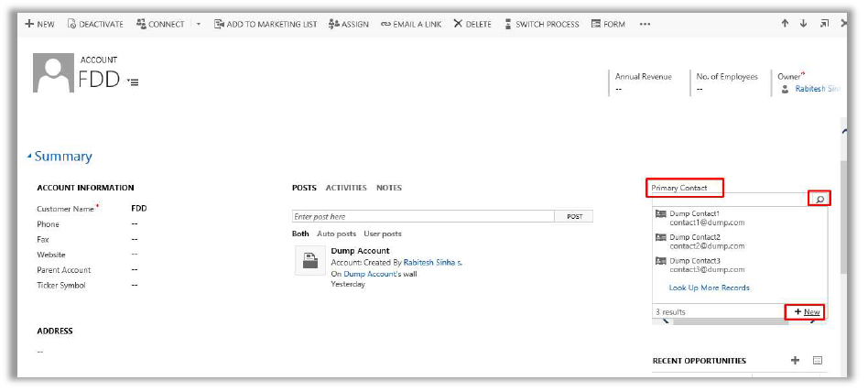This screenshot has height=391, width=868.
Task: Switch to the Notes tab
Action: click(x=389, y=188)
